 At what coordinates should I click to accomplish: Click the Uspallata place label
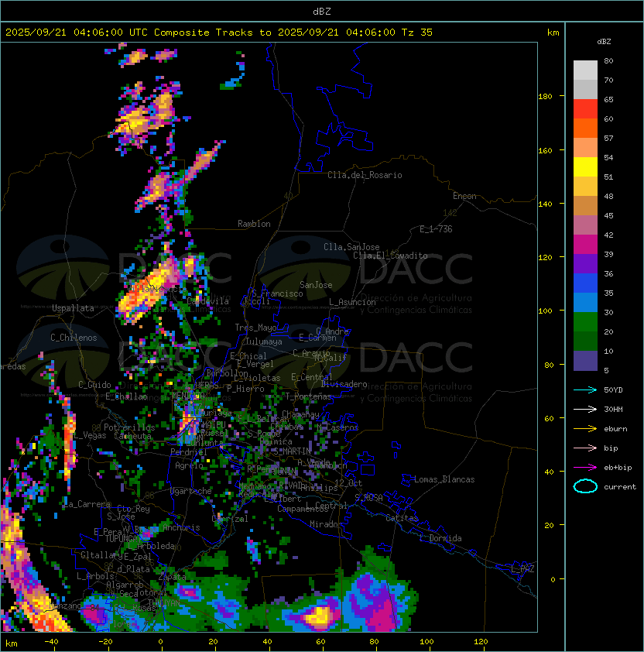(x=73, y=308)
